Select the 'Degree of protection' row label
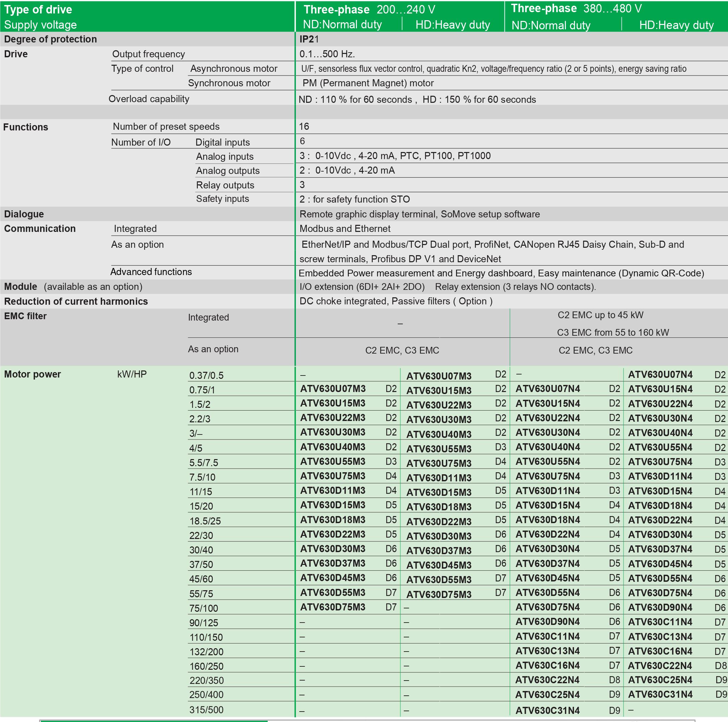Image resolution: width=728 pixels, height=722 pixels. pyautogui.click(x=51, y=39)
